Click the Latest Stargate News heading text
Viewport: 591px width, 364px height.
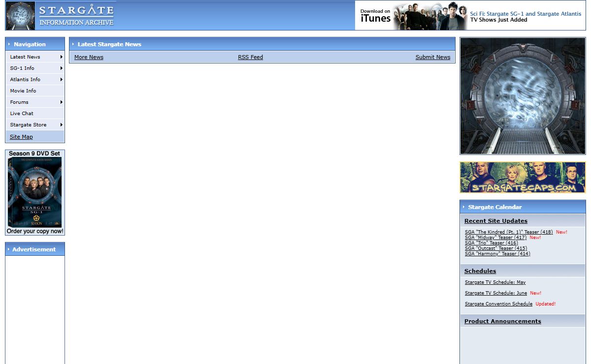tap(109, 44)
